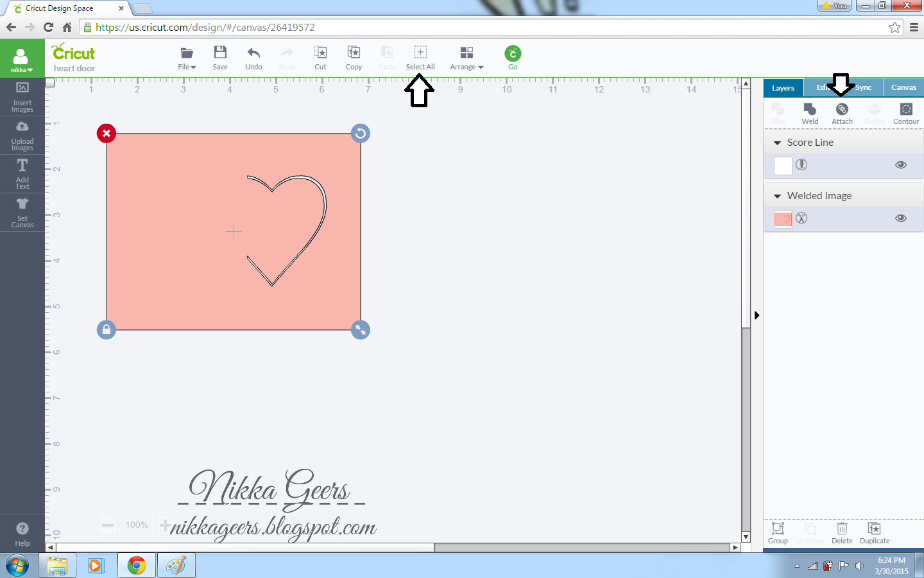Select the Add Text tool
The width and height of the screenshot is (924, 578).
click(22, 173)
